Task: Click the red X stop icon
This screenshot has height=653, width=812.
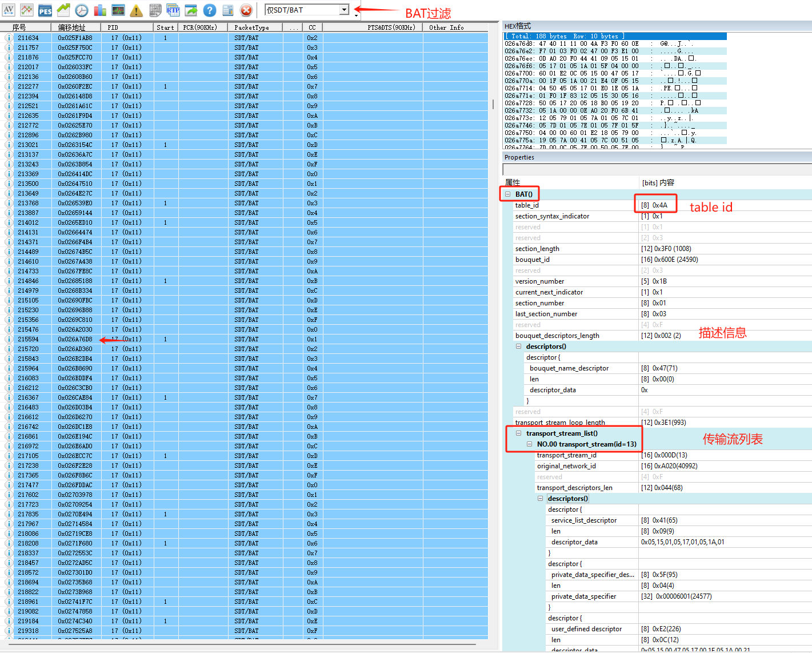Action: click(x=246, y=10)
